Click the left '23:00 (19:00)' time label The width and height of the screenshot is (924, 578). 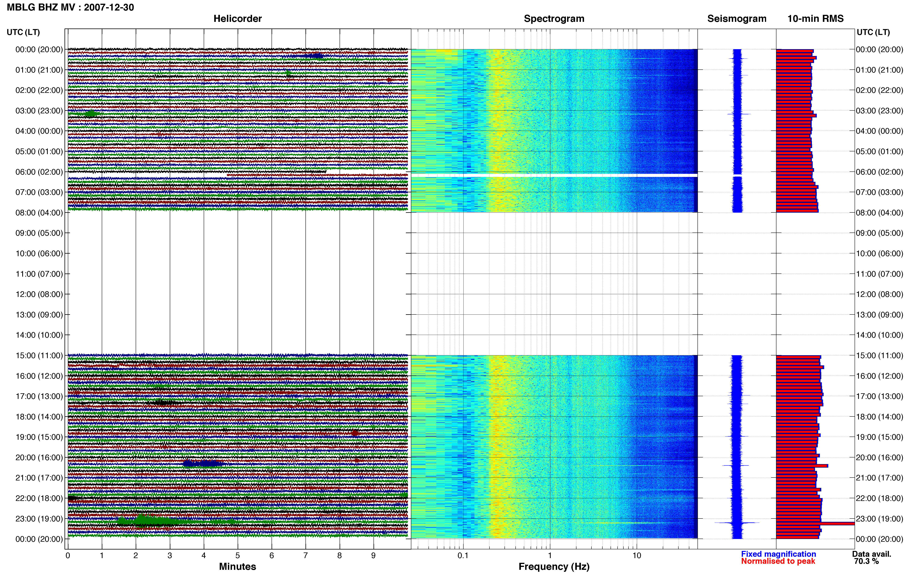point(39,518)
